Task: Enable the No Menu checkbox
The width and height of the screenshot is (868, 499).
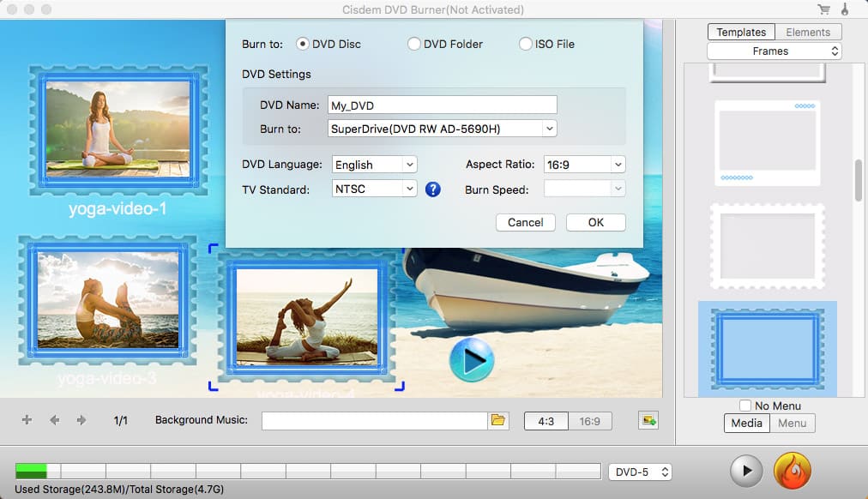Action: click(745, 406)
